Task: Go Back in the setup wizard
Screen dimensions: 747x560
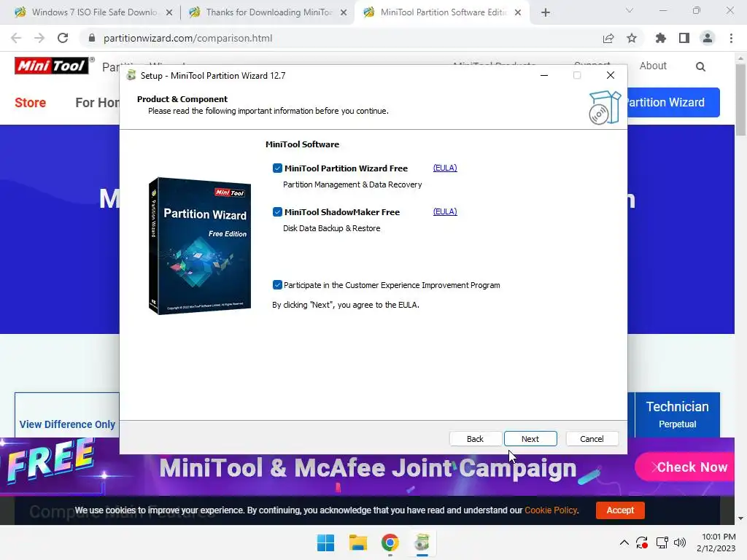Action: tap(475, 438)
